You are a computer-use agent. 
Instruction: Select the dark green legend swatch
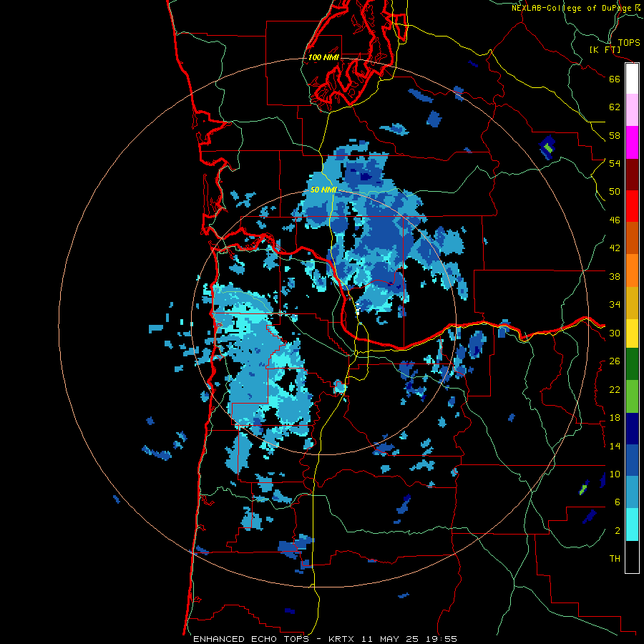pos(632,364)
